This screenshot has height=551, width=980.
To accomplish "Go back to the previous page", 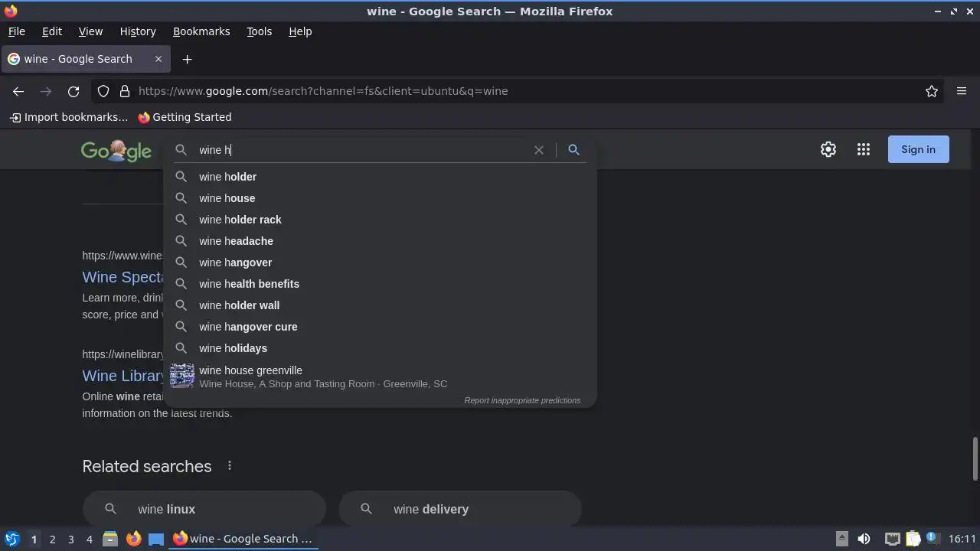I will pyautogui.click(x=18, y=91).
